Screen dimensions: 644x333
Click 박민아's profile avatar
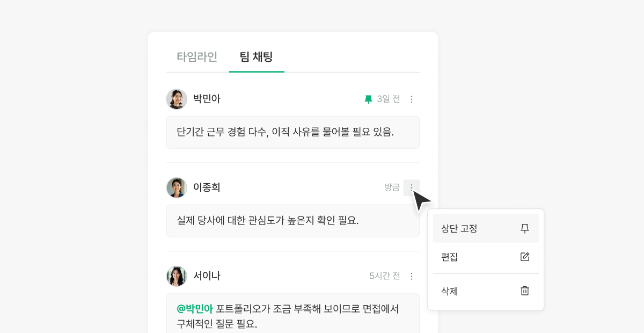(177, 99)
